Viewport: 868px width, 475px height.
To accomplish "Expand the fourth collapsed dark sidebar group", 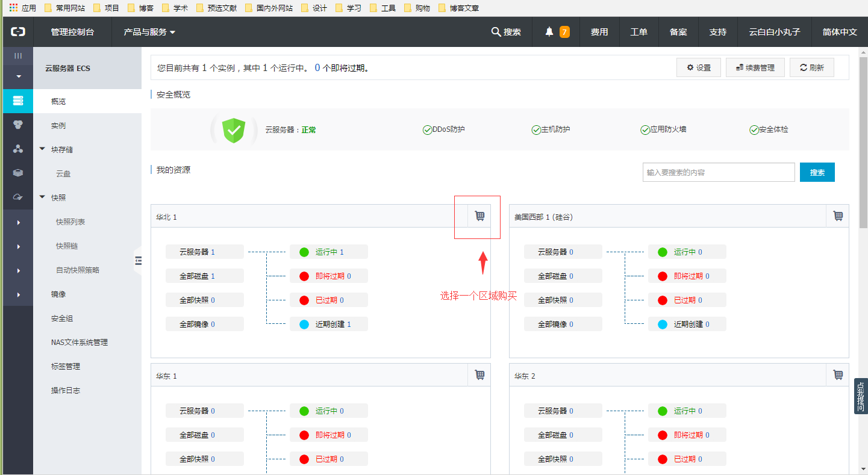I will pyautogui.click(x=18, y=294).
